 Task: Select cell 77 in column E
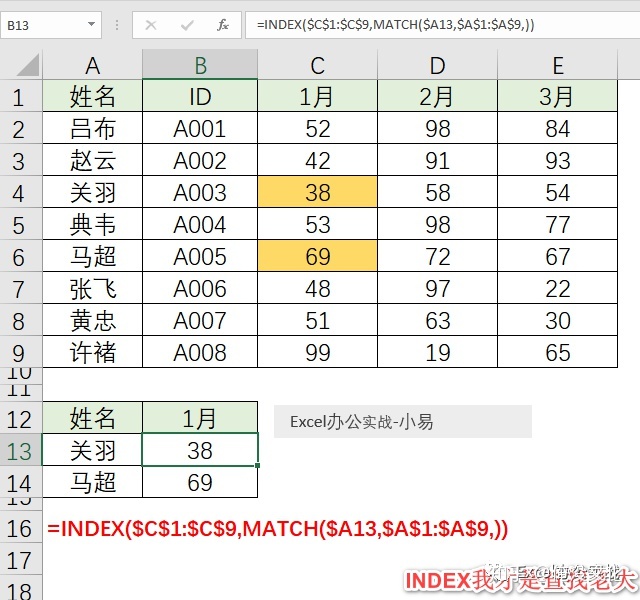click(x=558, y=224)
